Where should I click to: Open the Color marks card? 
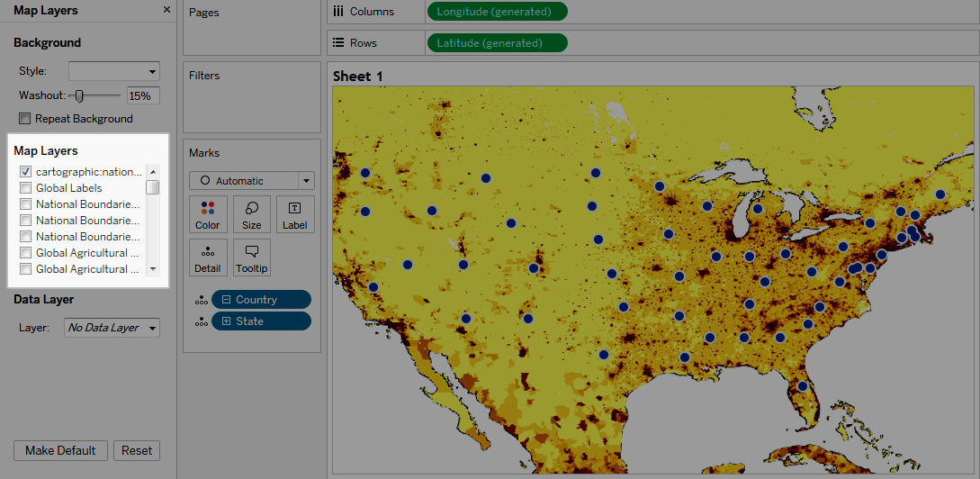(208, 214)
